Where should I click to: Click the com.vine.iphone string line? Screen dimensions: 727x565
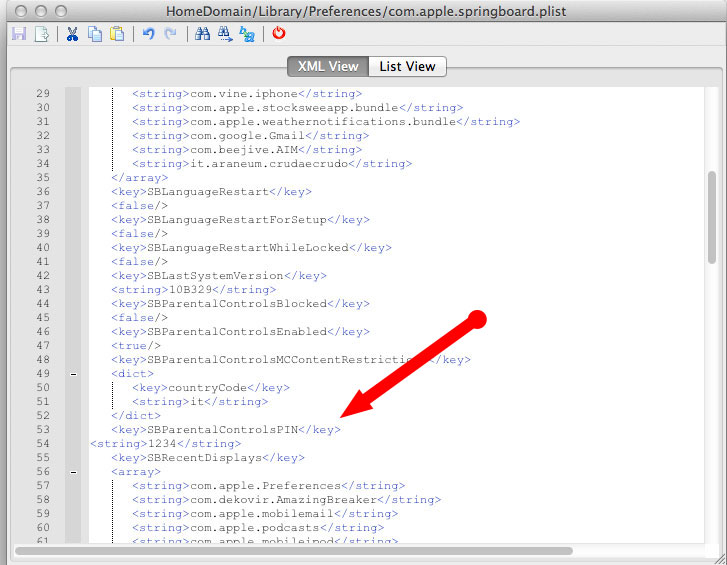tap(247, 94)
